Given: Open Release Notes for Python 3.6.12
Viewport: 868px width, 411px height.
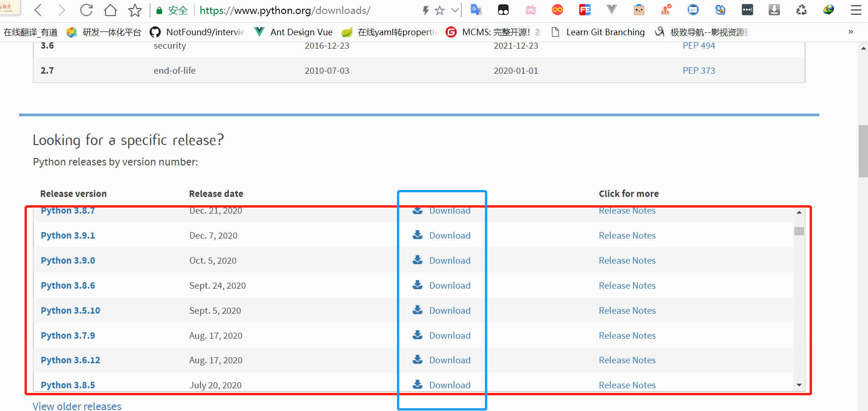Looking at the screenshot, I should pyautogui.click(x=627, y=360).
